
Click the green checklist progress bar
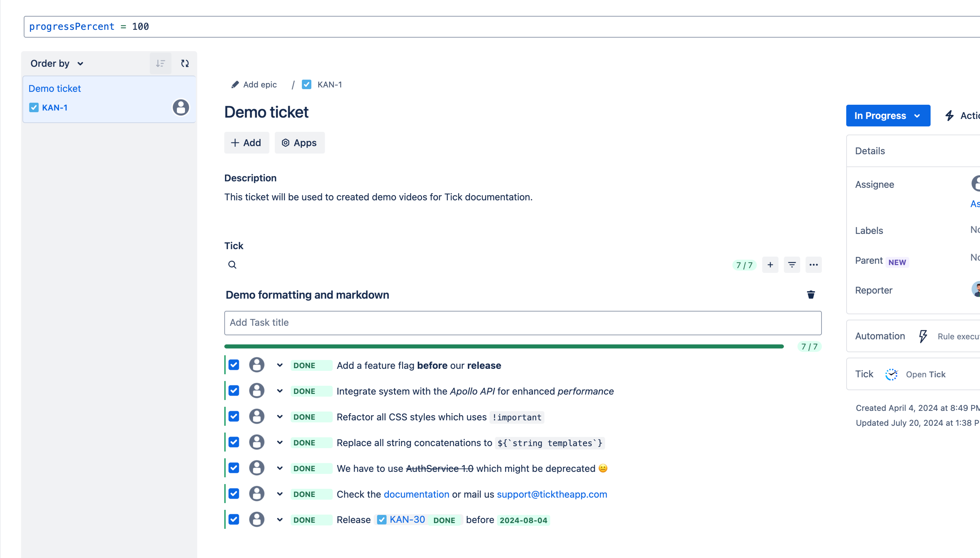pos(504,346)
